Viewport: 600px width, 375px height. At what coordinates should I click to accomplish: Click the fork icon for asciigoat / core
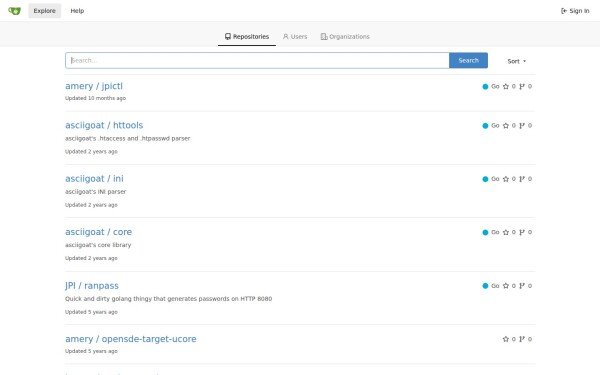[522, 232]
